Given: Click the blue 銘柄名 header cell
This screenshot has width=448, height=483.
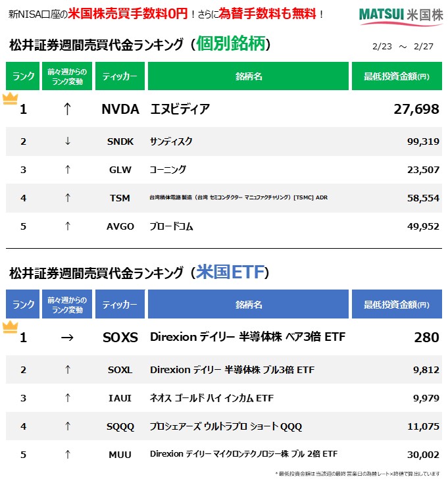Looking at the screenshot, I should [x=249, y=304].
